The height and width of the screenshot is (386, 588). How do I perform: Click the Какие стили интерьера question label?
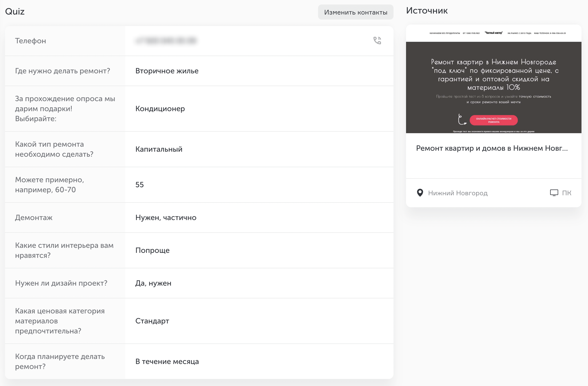(64, 250)
